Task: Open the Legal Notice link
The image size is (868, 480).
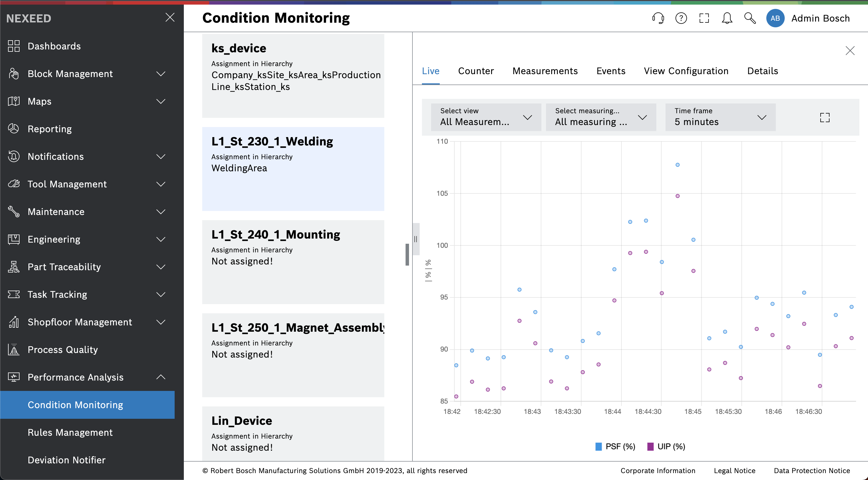Action: [734, 471]
